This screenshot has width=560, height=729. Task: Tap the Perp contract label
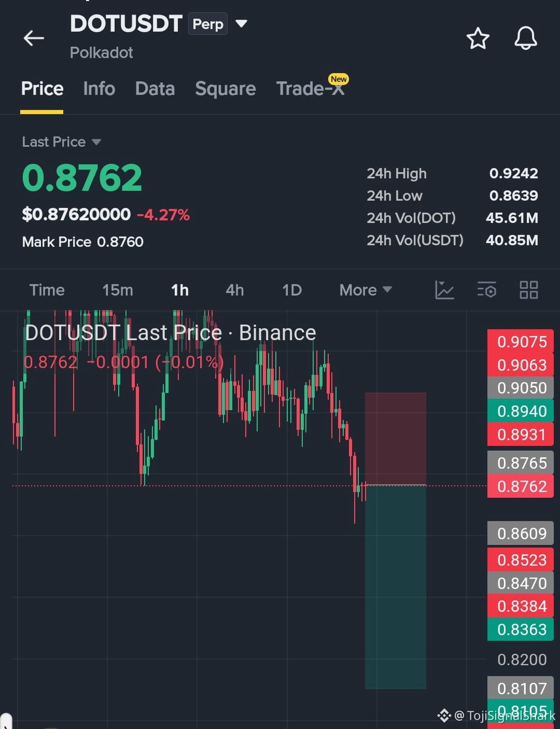(x=208, y=24)
